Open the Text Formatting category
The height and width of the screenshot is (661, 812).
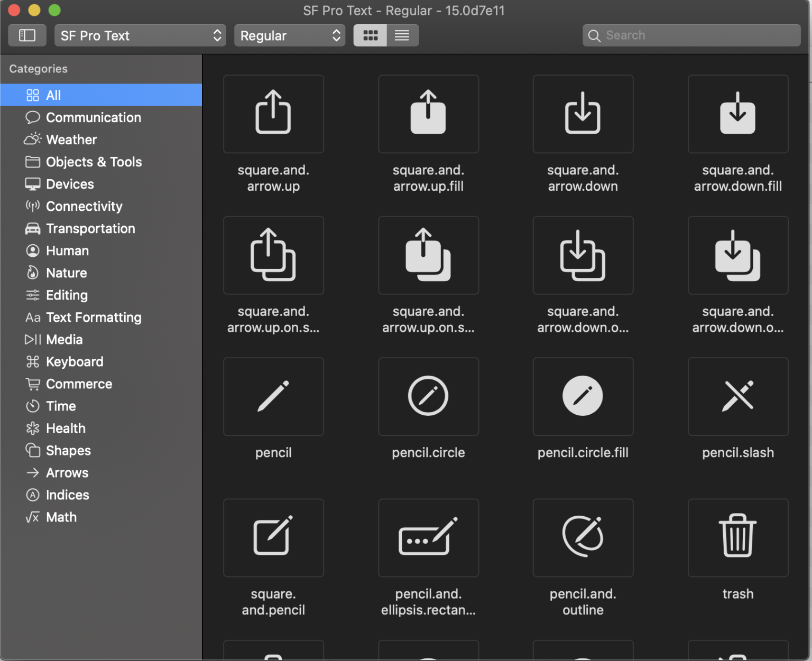tap(101, 317)
